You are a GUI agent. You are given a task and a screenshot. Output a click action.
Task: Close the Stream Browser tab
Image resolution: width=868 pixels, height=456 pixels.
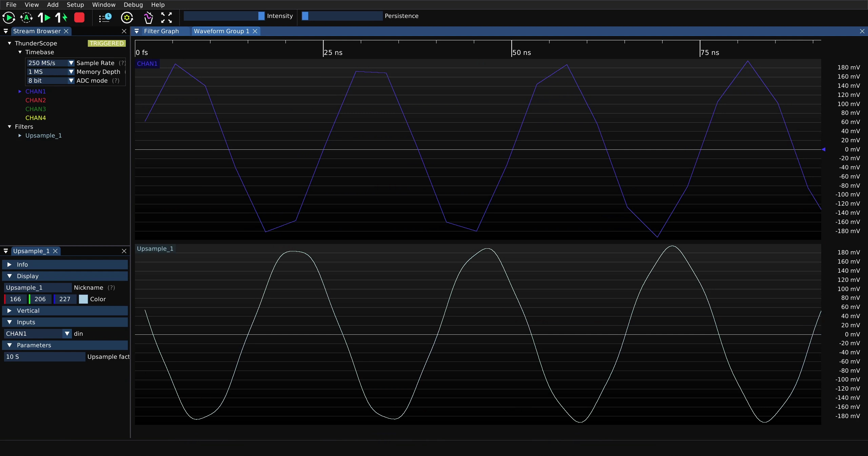click(x=66, y=31)
